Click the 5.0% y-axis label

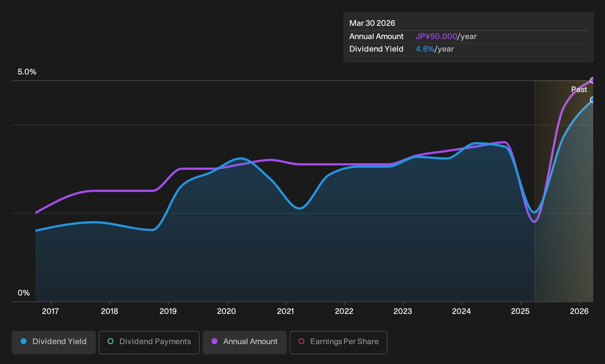(27, 72)
